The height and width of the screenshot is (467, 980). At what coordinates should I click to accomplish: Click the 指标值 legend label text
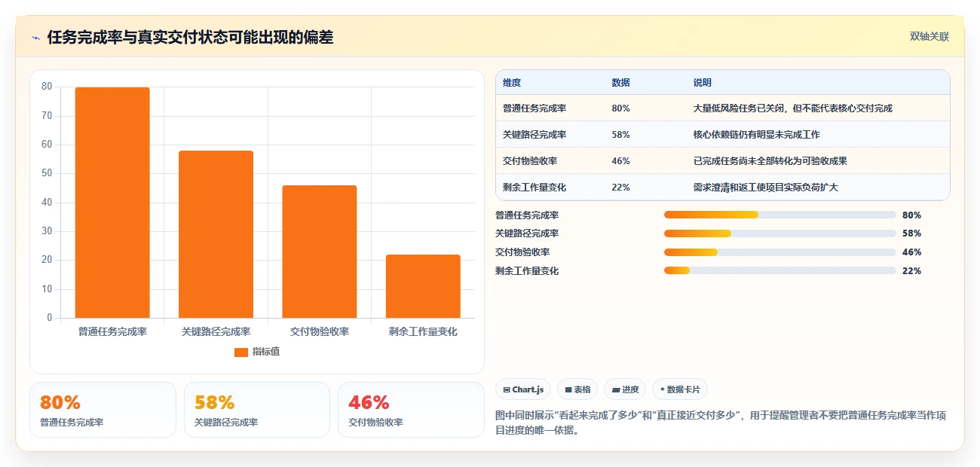(x=266, y=352)
